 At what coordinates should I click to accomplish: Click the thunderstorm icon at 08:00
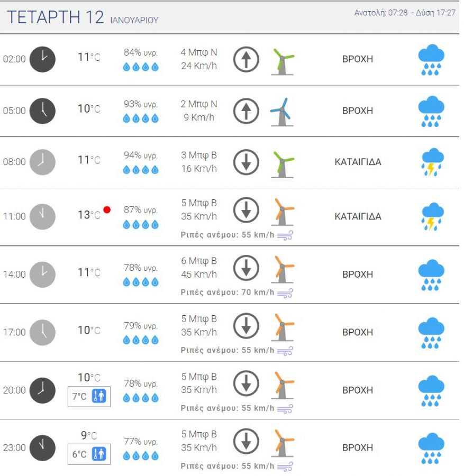(x=432, y=162)
